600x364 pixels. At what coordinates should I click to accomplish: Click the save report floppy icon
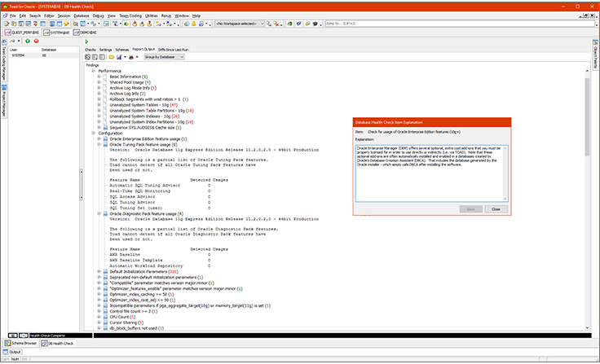pyautogui.click(x=119, y=57)
